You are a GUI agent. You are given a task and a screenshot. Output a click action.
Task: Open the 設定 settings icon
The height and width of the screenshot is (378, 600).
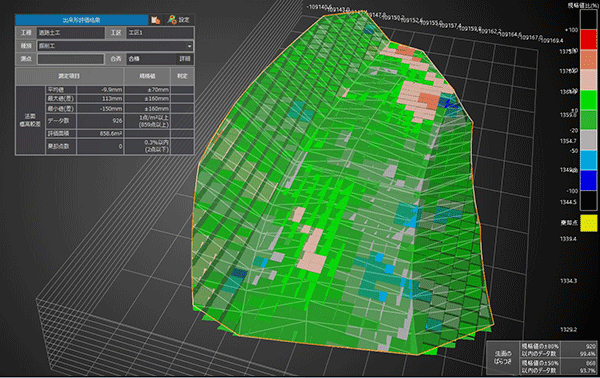179,20
